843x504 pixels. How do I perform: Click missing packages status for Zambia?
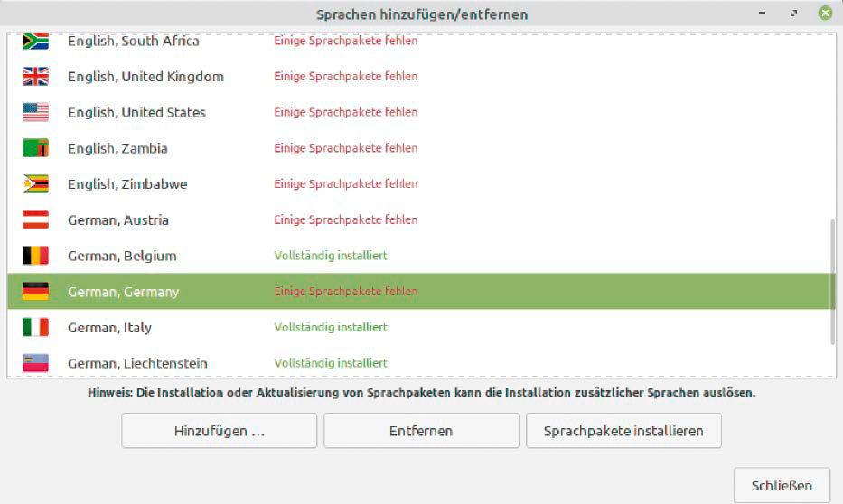(346, 148)
